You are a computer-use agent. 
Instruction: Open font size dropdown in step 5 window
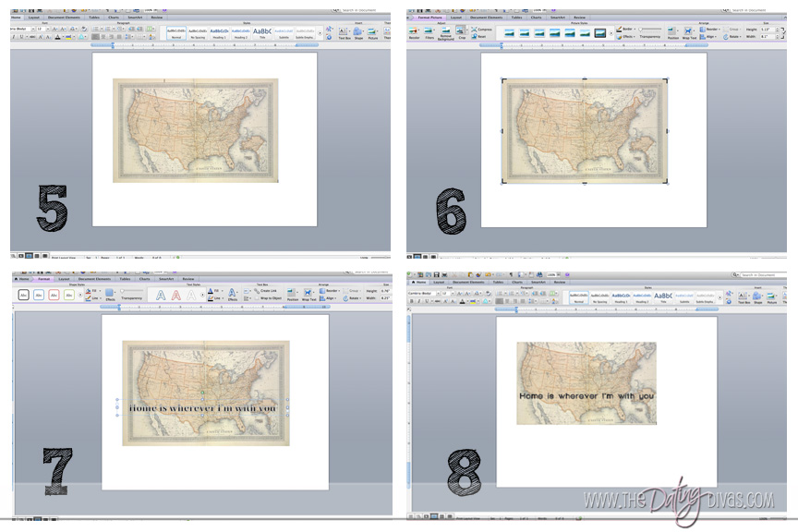pyautogui.click(x=47, y=29)
